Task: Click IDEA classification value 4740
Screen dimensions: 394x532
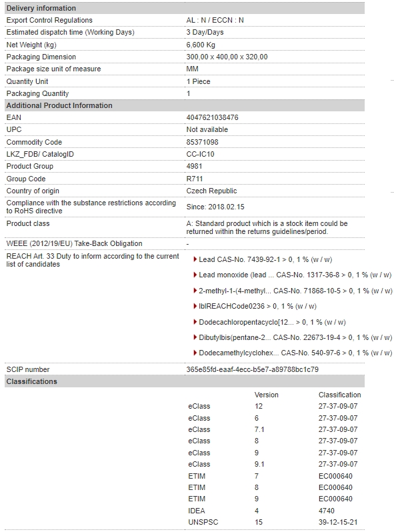Action: tap(326, 511)
